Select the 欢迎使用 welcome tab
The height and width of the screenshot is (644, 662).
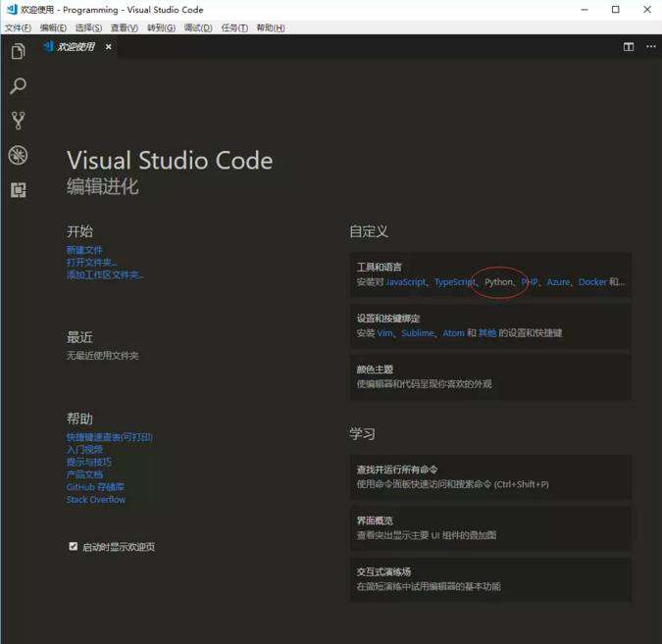pyautogui.click(x=76, y=47)
